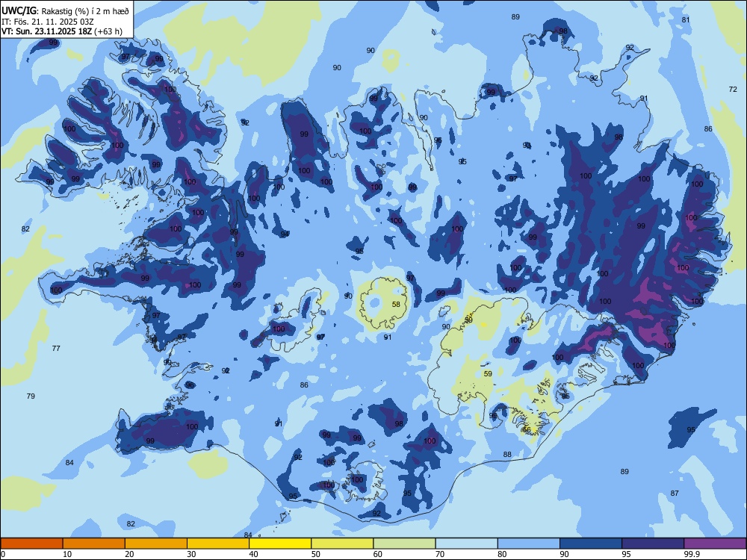The width and height of the screenshot is (747, 560).
Task: Click the map value '94' on the map
Action: [x=285, y=234]
